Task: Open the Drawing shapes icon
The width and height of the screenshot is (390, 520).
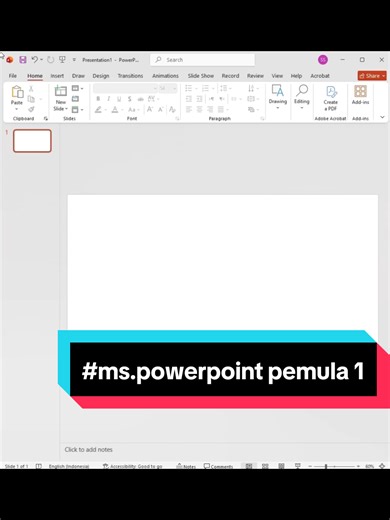Action: [278, 91]
